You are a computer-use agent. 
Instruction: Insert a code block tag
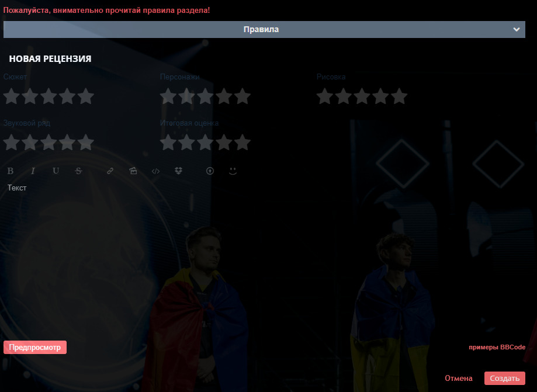pos(155,171)
